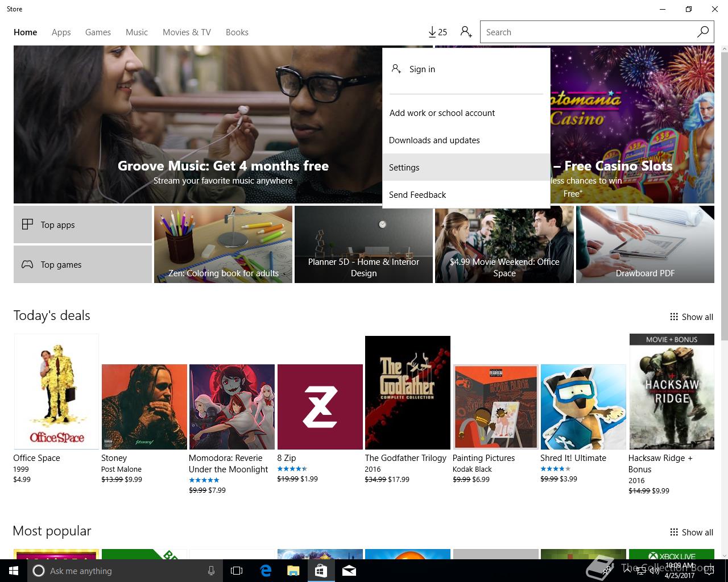Screen dimensions: 728x582
Task: Open the Free Casino Slots banner
Action: [x=632, y=124]
